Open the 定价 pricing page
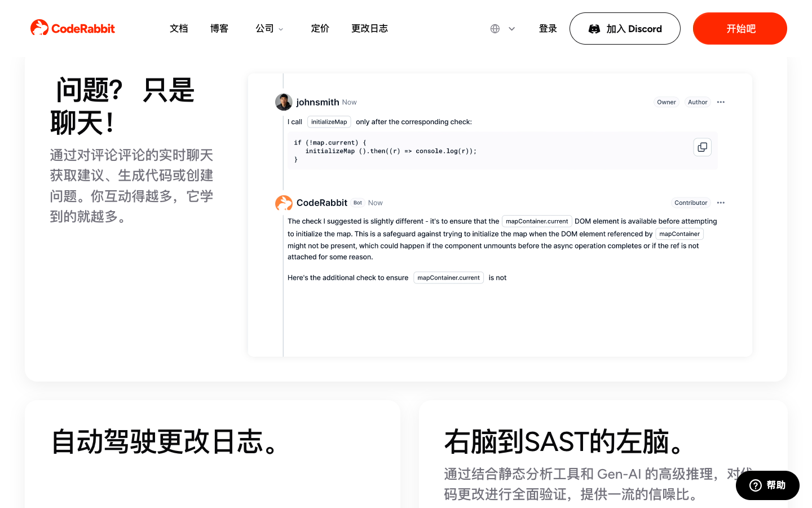The image size is (812, 508). point(320,28)
